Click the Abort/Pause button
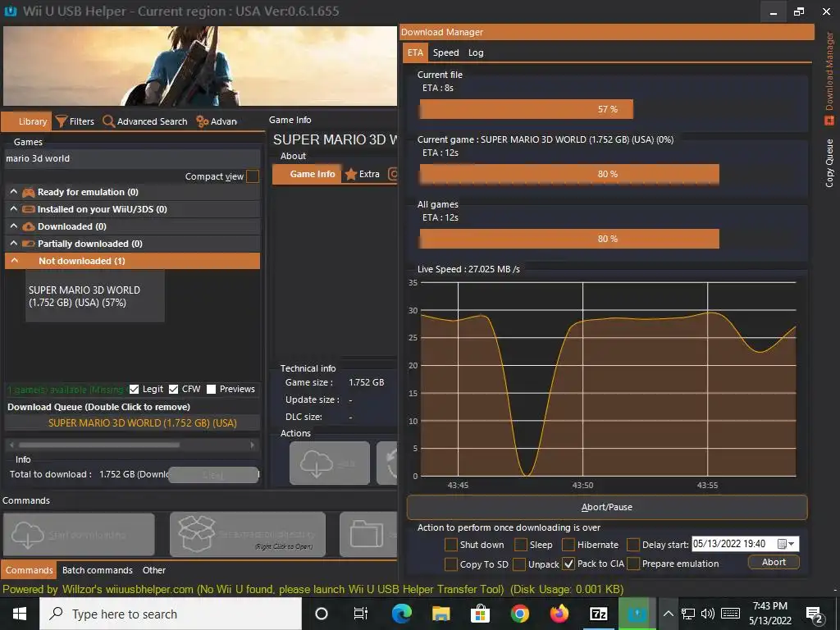This screenshot has width=840, height=630. click(x=607, y=507)
